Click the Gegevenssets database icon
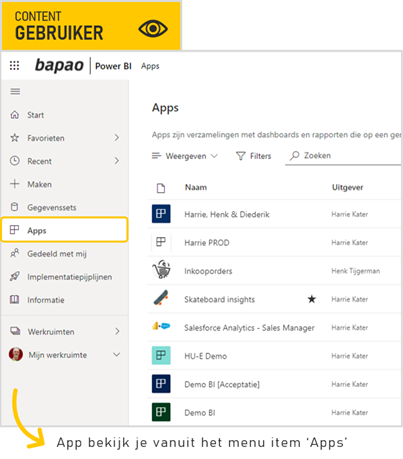Screen dimensions: 403x459 (x=15, y=207)
